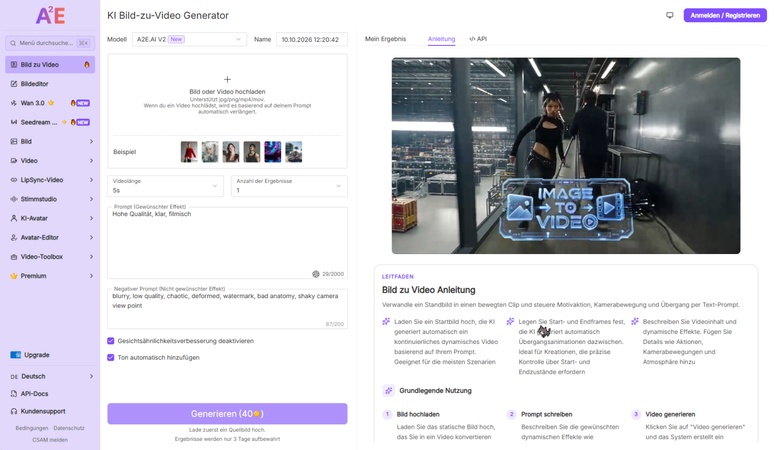Focus the Menü durchsuchen search field
Viewport: 774px width, 450px height.
(50, 43)
